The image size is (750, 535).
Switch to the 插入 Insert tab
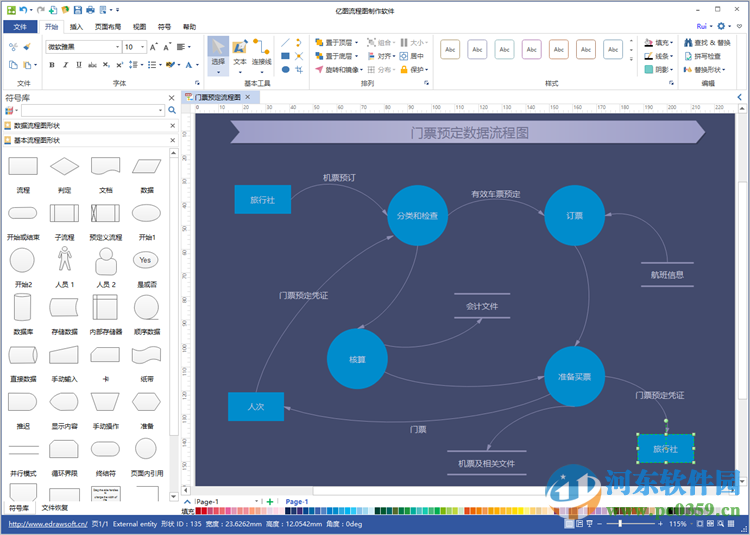point(77,27)
